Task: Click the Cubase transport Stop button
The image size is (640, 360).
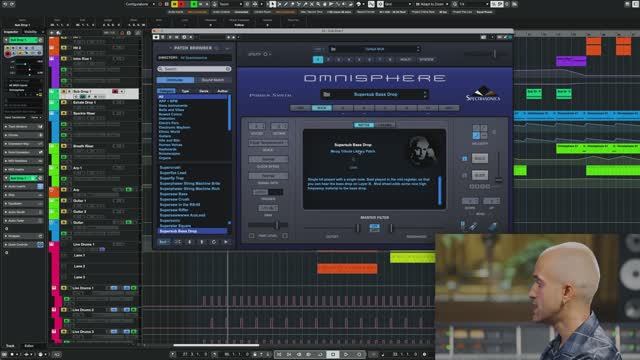Action: tap(333, 354)
